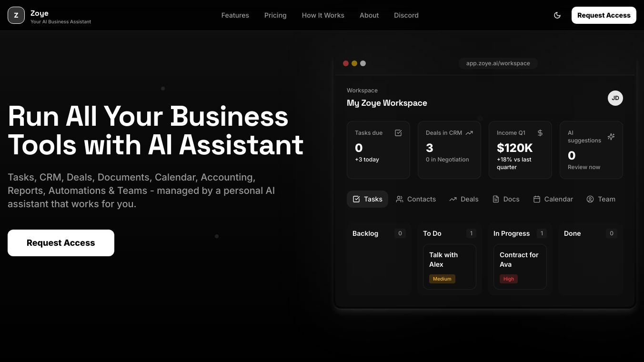Click the AI suggestions sparkle icon
This screenshot has height=362, width=644.
pyautogui.click(x=611, y=137)
